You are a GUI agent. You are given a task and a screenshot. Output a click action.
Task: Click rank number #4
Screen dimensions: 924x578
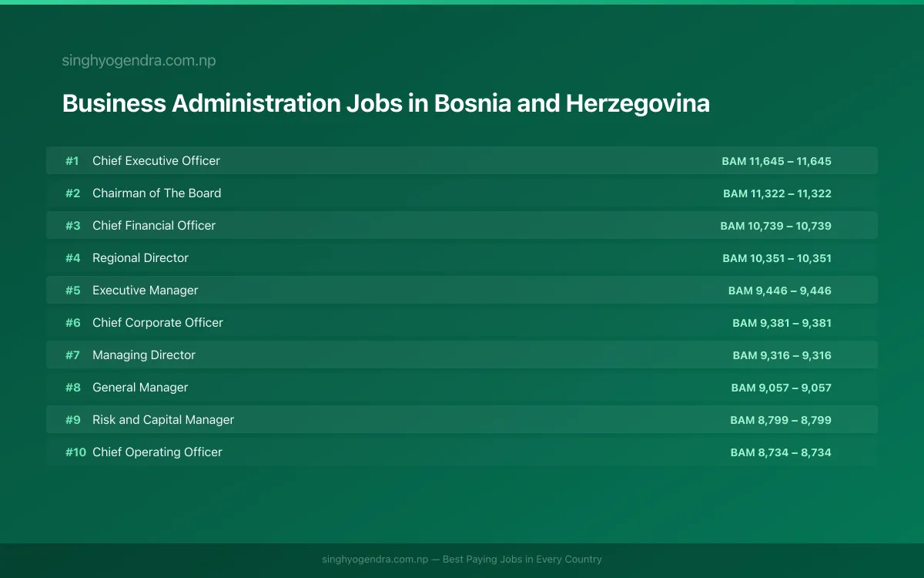[72, 258]
